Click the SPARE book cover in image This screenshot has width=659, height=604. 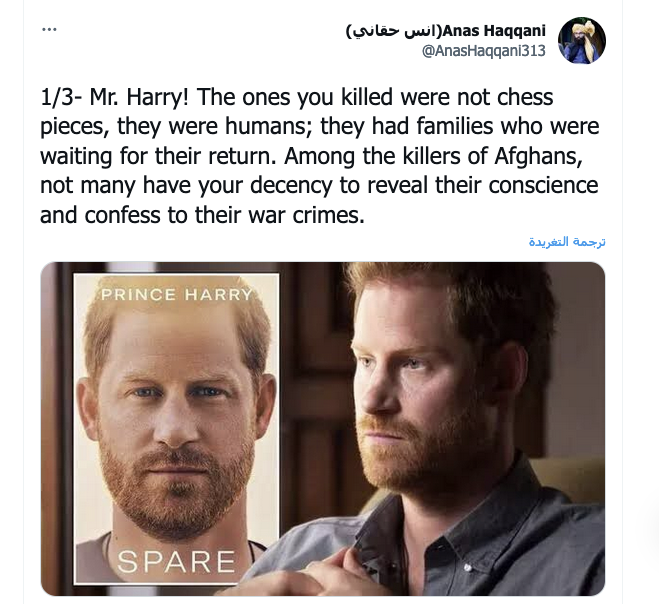177,429
